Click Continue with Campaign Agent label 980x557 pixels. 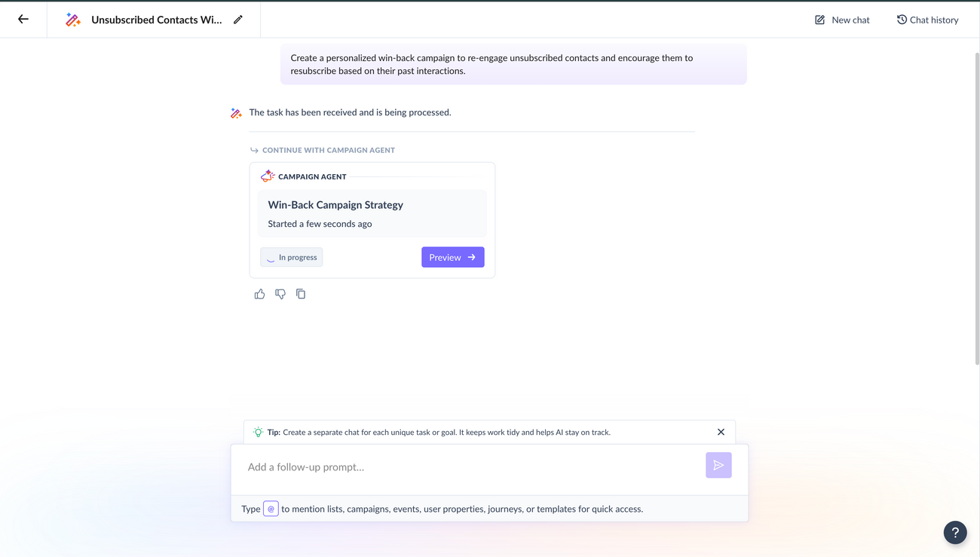[328, 150]
